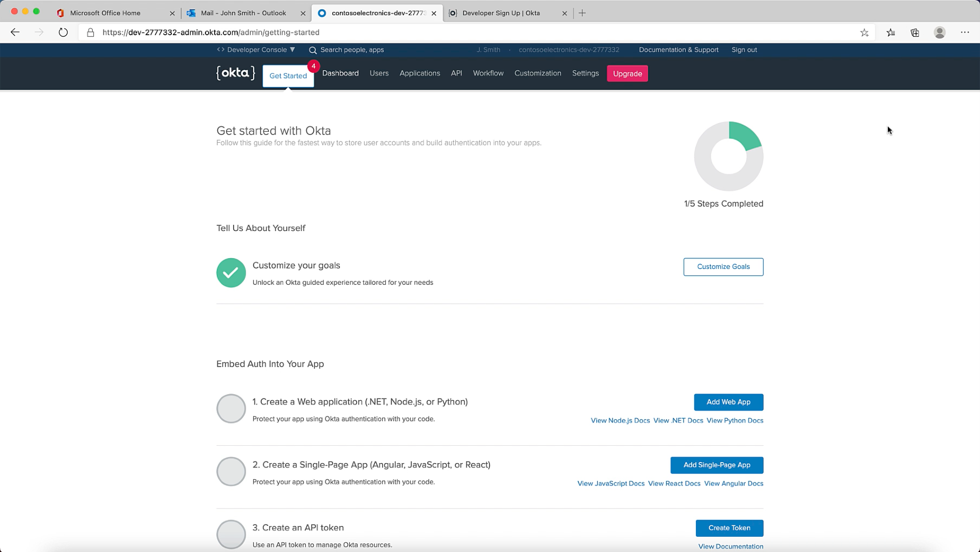Click the Add Web App button
This screenshot has width=980, height=552.
pos(728,402)
